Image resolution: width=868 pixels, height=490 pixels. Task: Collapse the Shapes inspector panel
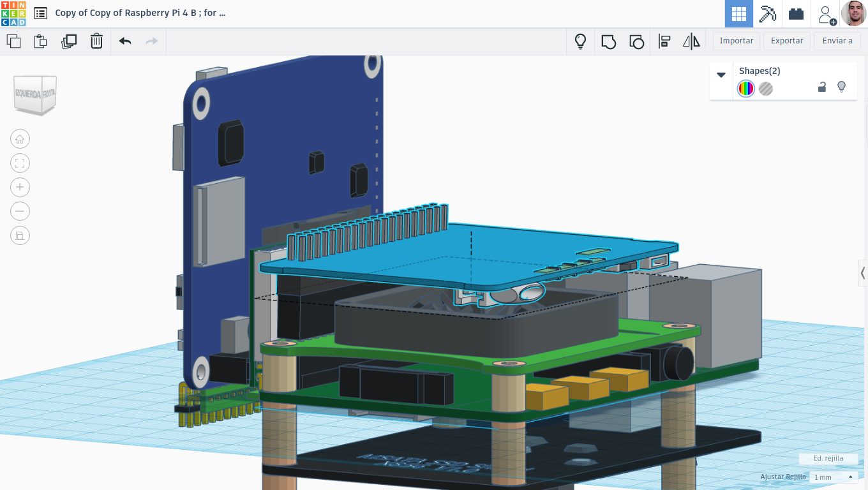click(721, 75)
